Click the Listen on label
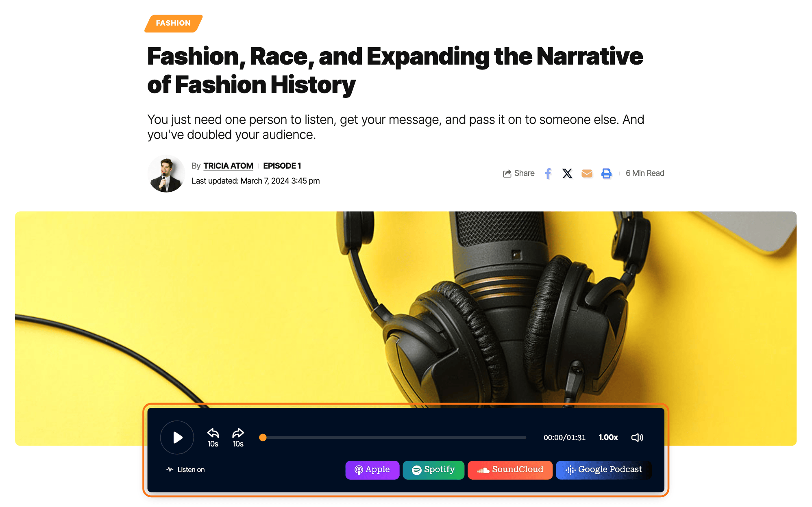Image resolution: width=812 pixels, height=507 pixels. 191,470
